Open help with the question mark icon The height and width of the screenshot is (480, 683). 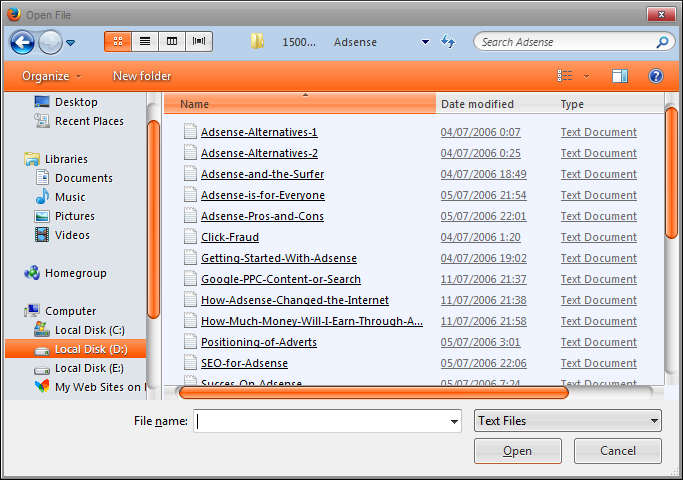tap(656, 76)
